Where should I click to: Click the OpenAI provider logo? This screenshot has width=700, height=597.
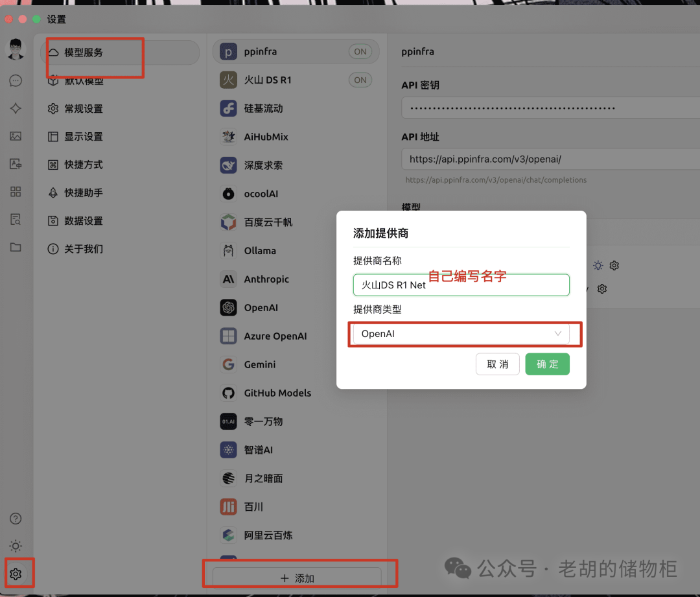[x=228, y=308]
